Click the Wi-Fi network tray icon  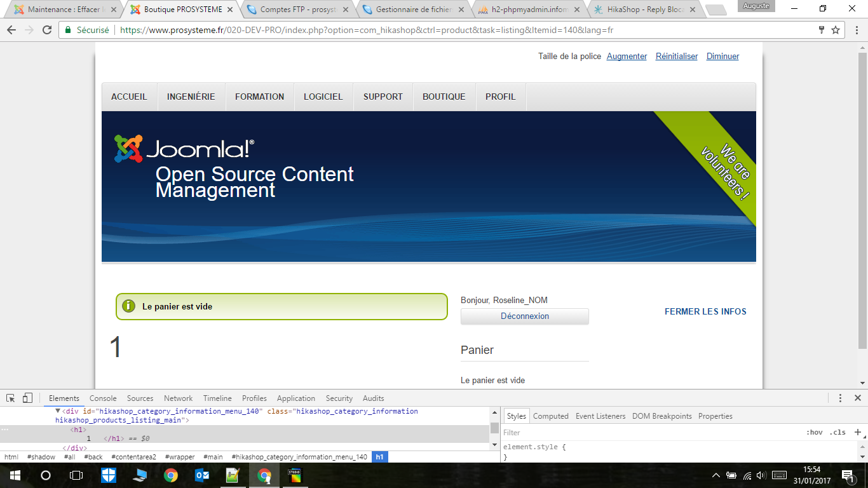[747, 475]
